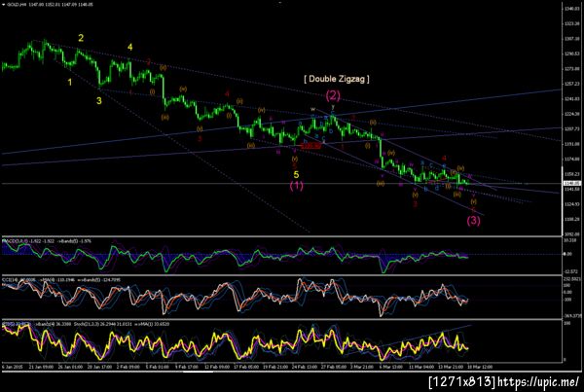Click the 27 Feb 05:00 time label
Screen dimensions: 584x392
click(x=334, y=367)
